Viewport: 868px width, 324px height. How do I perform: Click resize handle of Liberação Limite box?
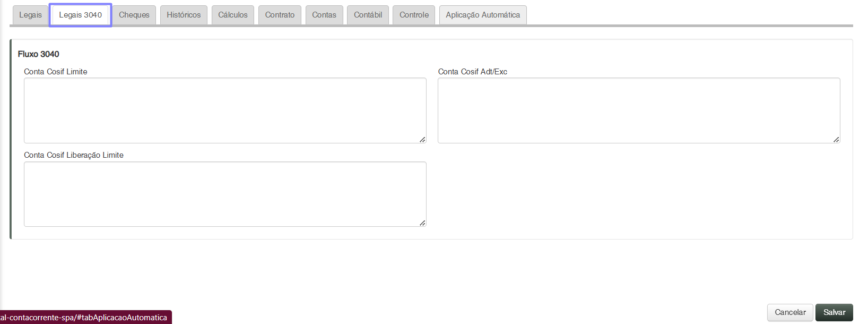[x=422, y=223]
